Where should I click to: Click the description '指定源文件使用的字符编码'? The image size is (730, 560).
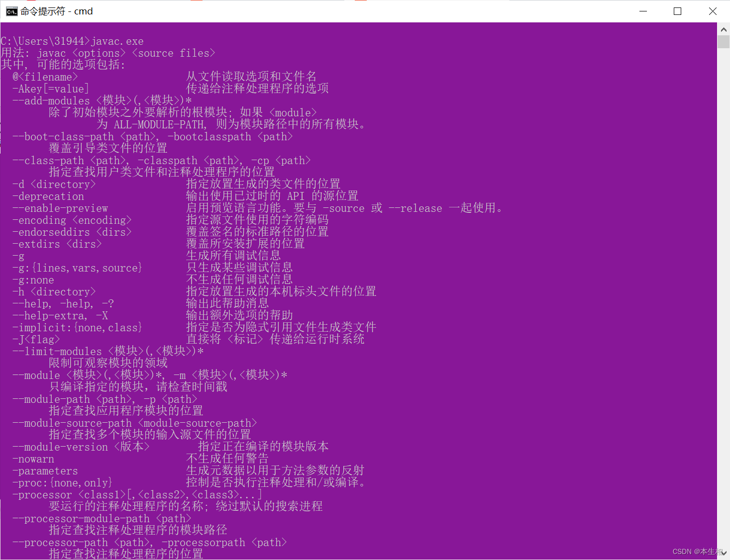click(257, 220)
